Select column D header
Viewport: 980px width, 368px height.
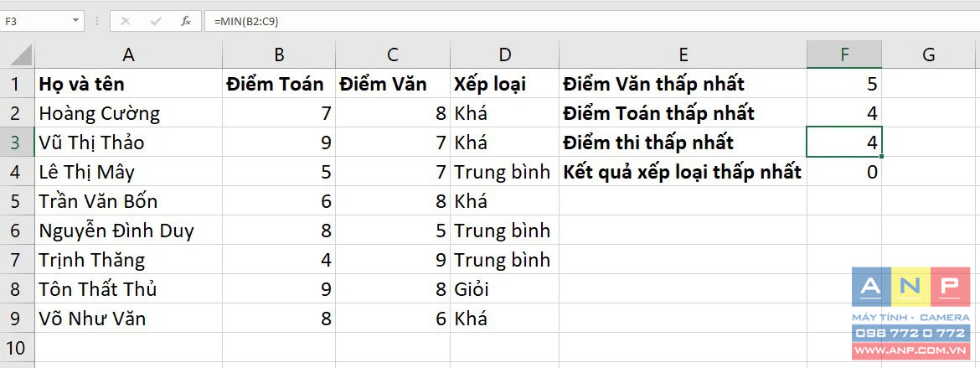click(x=504, y=55)
